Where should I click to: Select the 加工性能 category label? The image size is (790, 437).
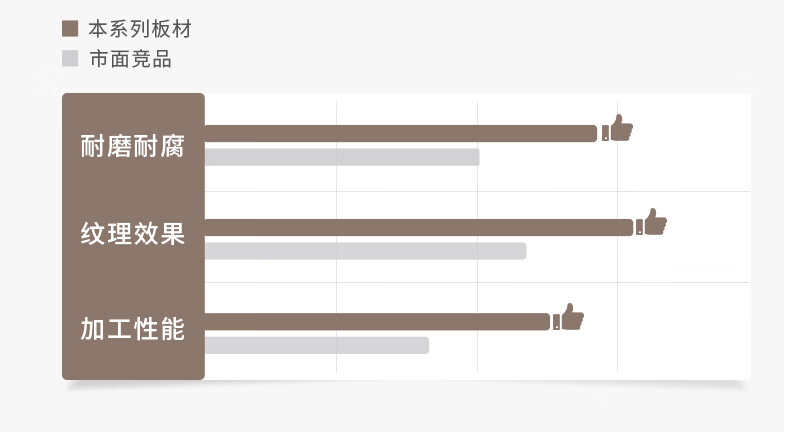[133, 328]
